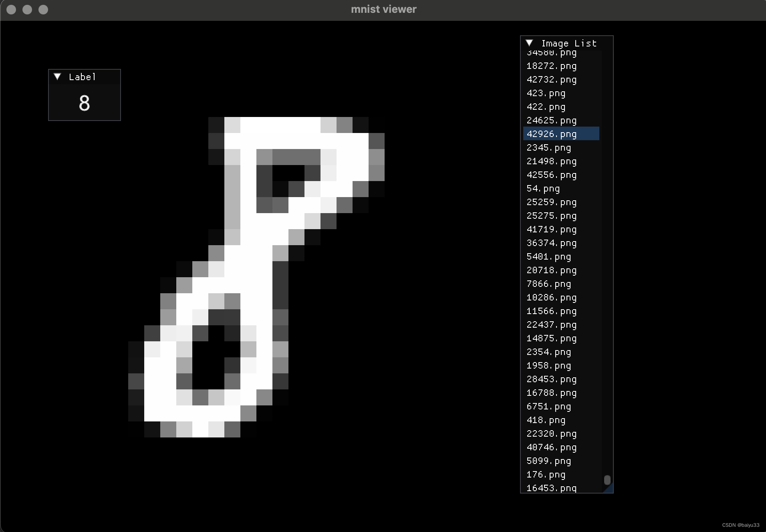Select 18272.png in the image list

(561, 66)
